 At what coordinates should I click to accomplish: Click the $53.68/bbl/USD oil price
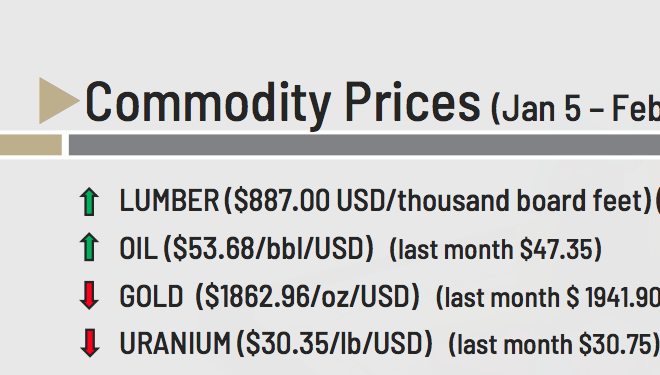click(x=268, y=248)
